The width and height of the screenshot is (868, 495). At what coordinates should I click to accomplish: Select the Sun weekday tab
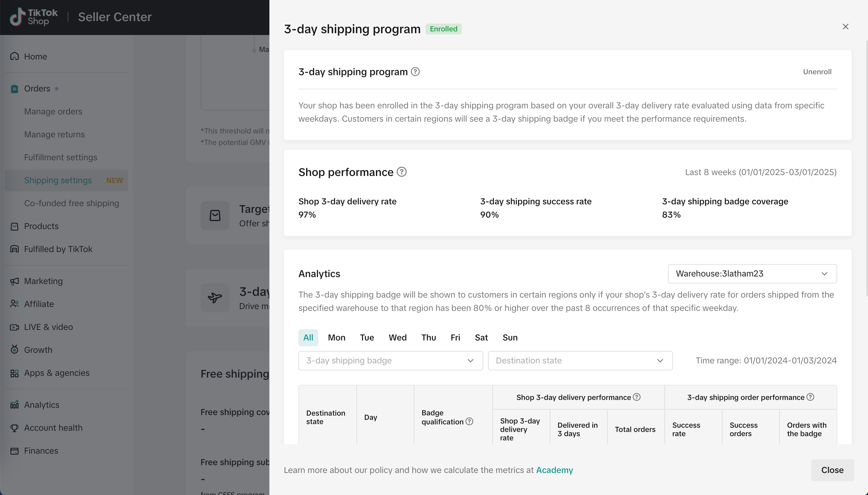click(510, 337)
